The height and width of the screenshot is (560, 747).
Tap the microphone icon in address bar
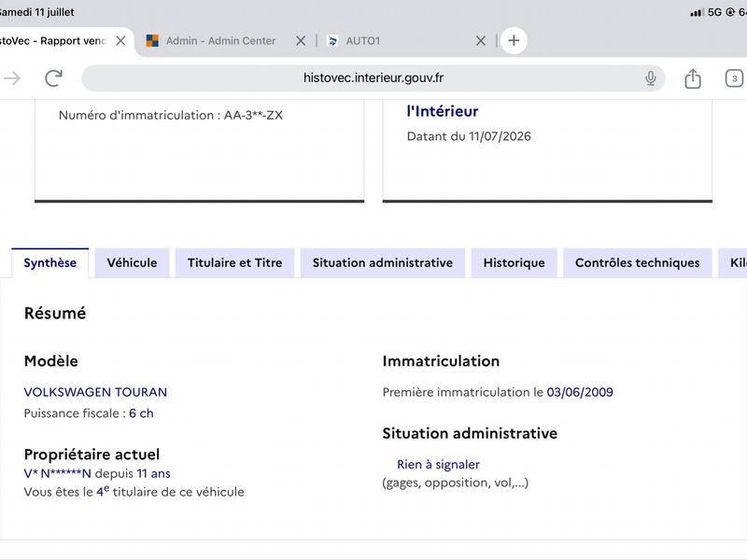(650, 78)
